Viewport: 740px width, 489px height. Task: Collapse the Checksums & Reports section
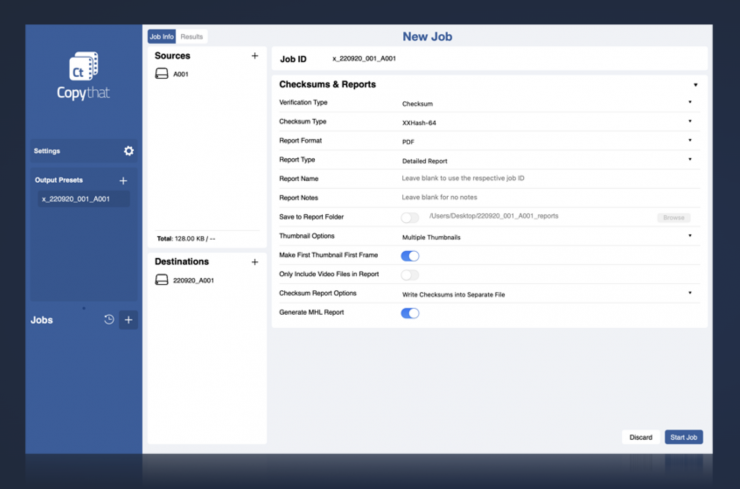pyautogui.click(x=695, y=85)
